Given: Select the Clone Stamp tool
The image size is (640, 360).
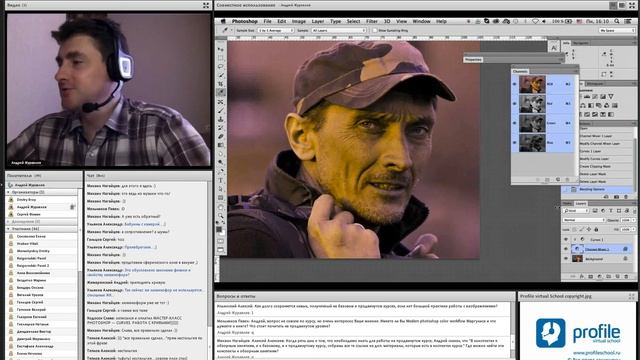Looking at the screenshot, I should click(221, 119).
